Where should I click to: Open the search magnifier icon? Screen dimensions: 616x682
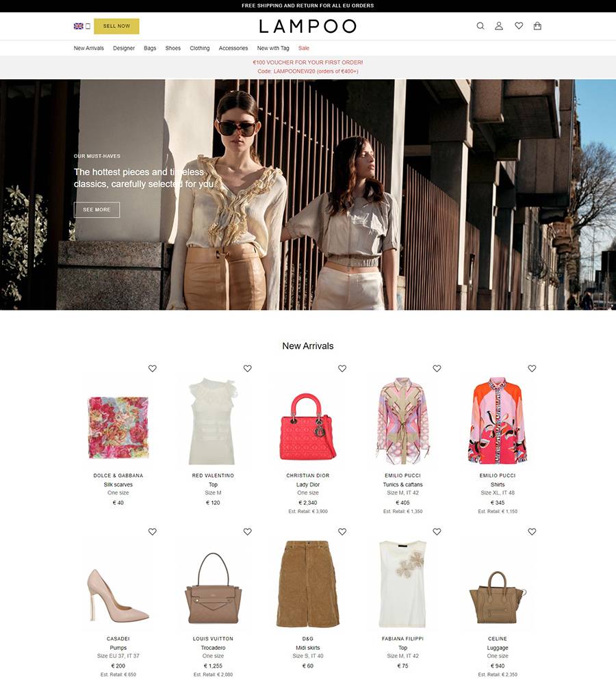(x=480, y=26)
